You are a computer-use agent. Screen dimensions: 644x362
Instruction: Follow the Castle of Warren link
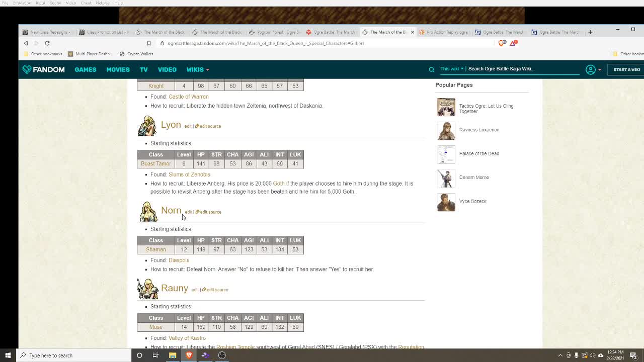point(188,97)
